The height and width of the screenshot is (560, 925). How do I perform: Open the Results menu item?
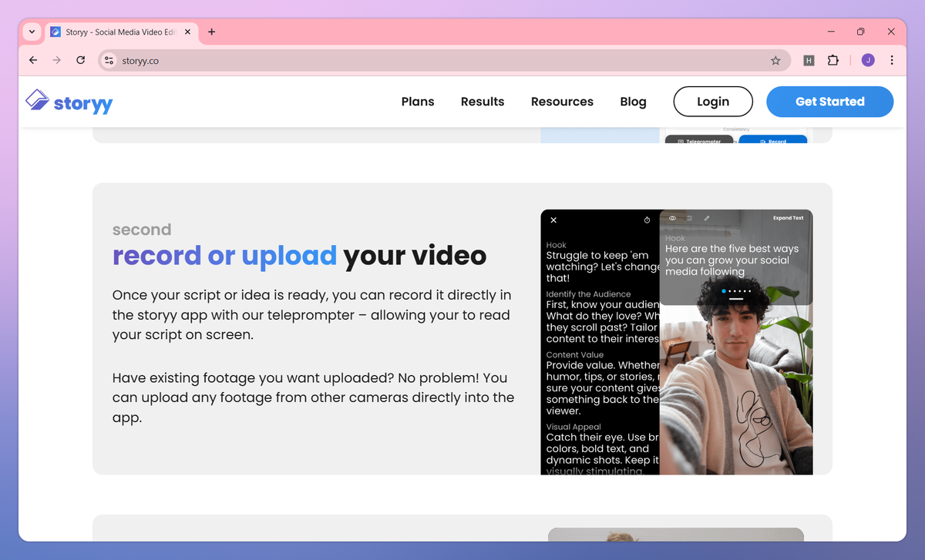click(483, 102)
